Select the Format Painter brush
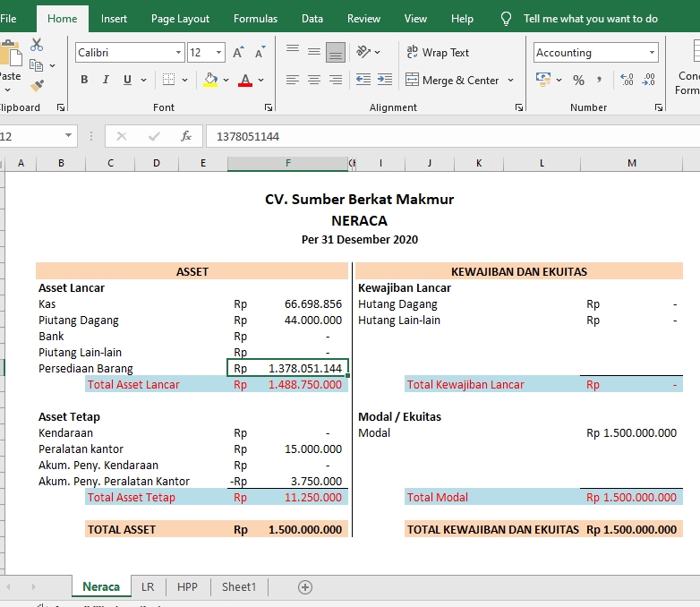This screenshot has width=700, height=607. pos(37,86)
